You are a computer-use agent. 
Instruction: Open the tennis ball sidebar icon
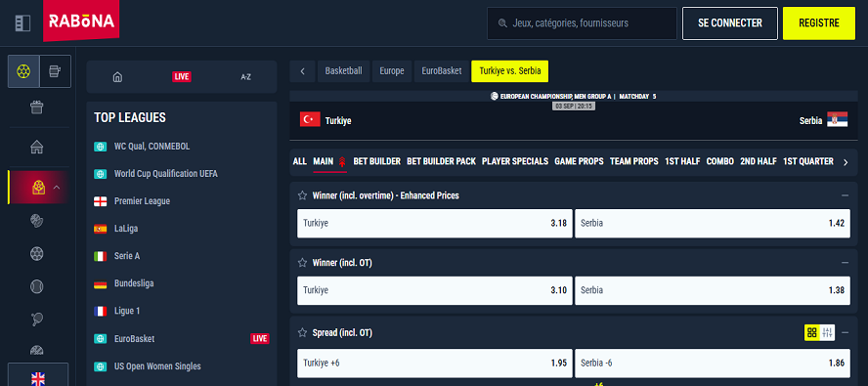[37, 286]
